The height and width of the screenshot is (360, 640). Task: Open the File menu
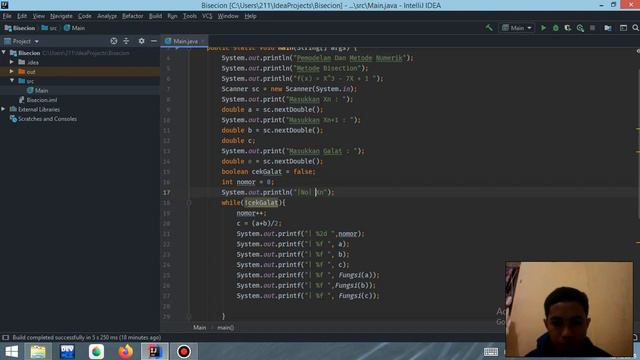tap(7, 16)
